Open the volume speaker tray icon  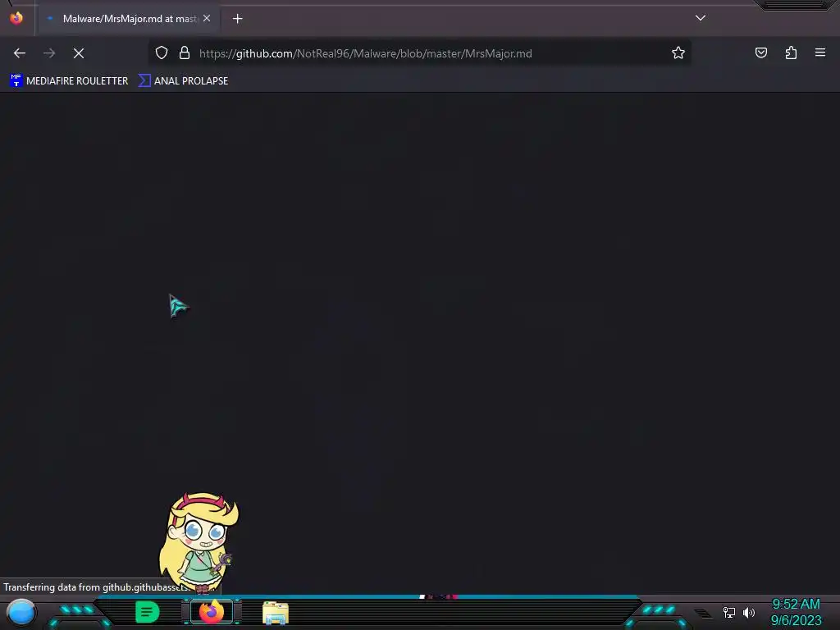point(749,612)
